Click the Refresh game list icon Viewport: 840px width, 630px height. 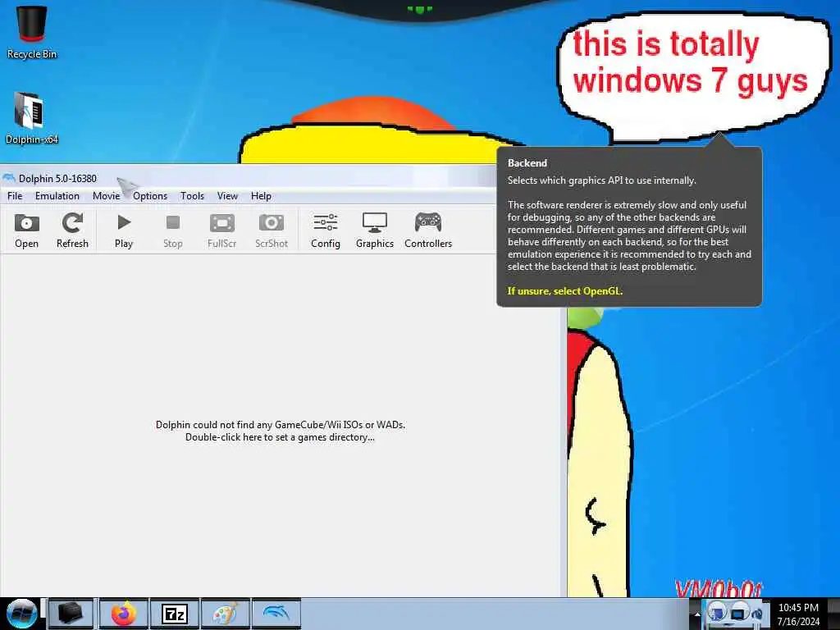[x=72, y=231]
